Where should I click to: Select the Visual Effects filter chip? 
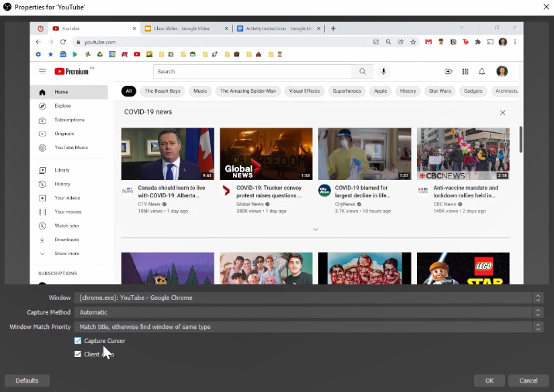304,91
